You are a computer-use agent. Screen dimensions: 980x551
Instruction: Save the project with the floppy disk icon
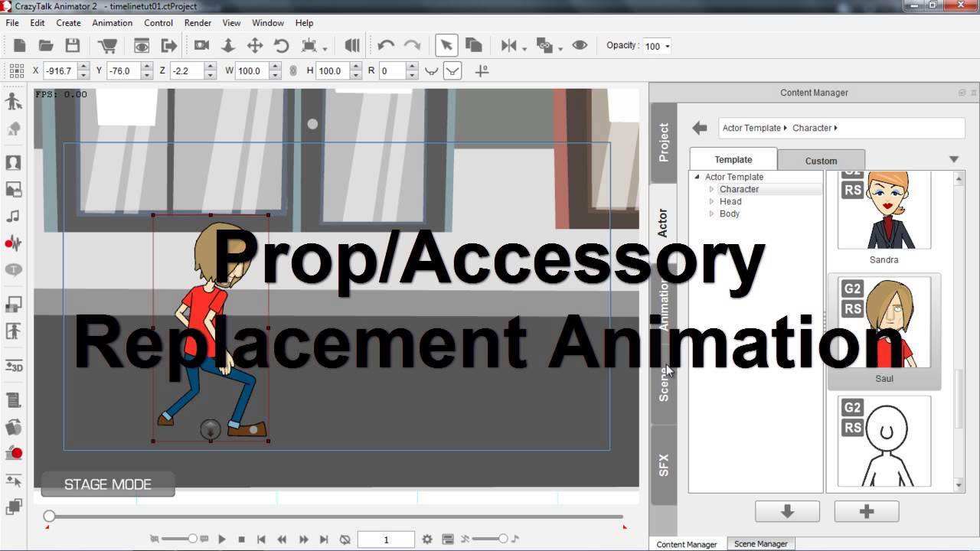72,46
